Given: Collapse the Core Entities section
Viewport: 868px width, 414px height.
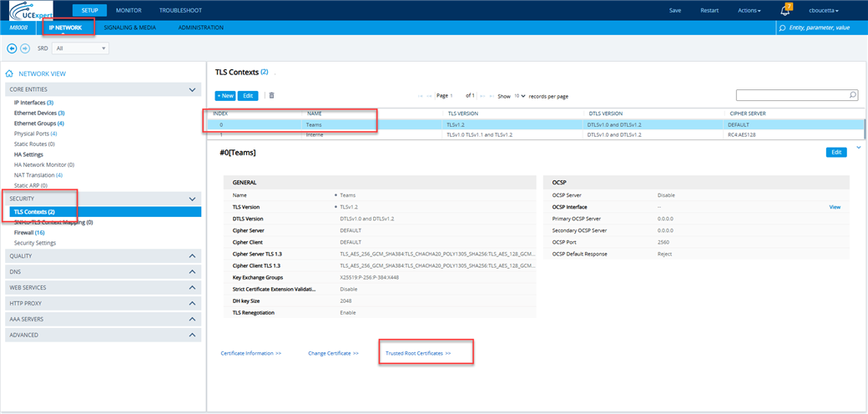Looking at the screenshot, I should [192, 89].
